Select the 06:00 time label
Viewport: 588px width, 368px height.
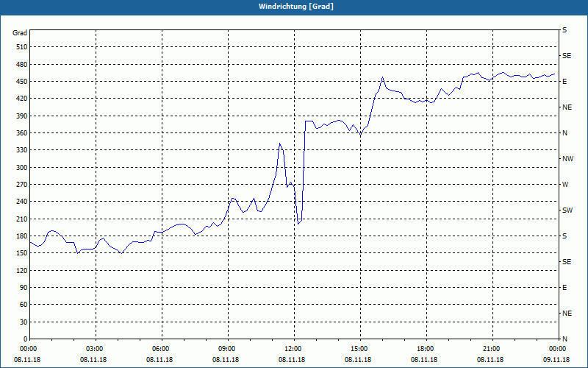coord(162,349)
